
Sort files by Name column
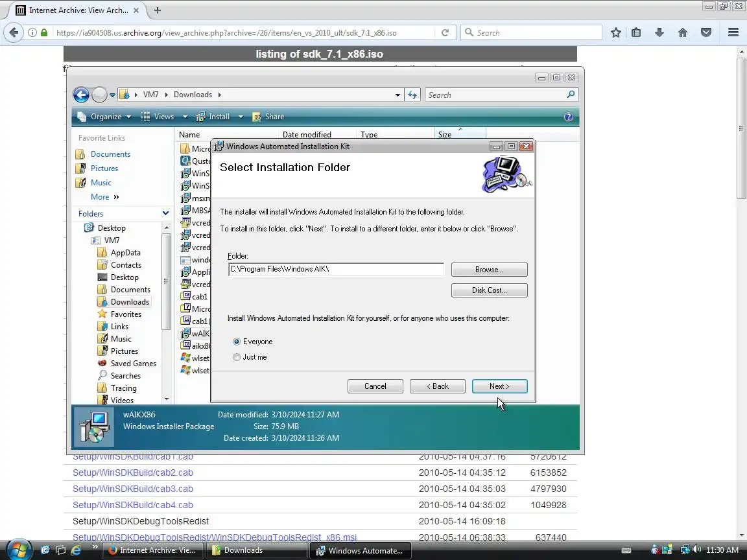coord(189,135)
